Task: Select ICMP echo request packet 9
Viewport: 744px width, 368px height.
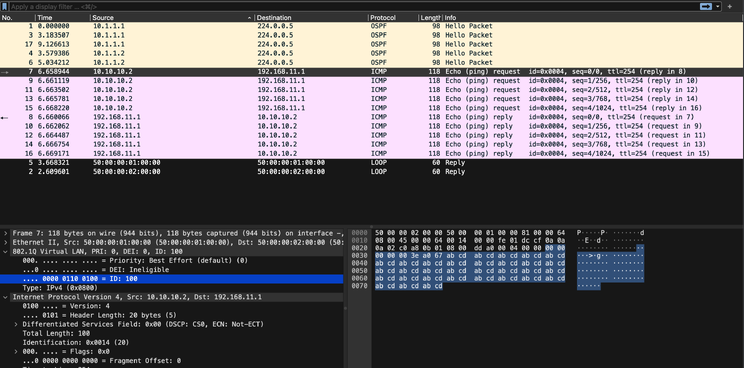Action: 372,81
